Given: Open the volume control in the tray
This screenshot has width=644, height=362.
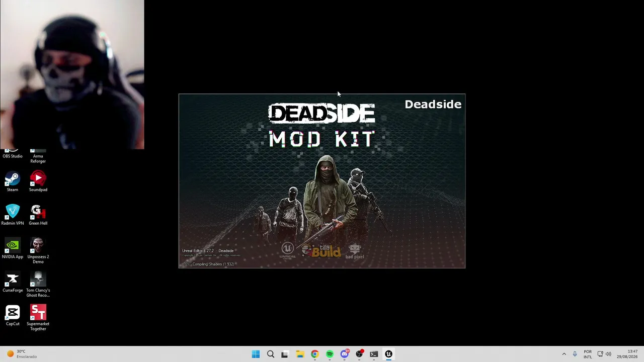Looking at the screenshot, I should pos(609,354).
